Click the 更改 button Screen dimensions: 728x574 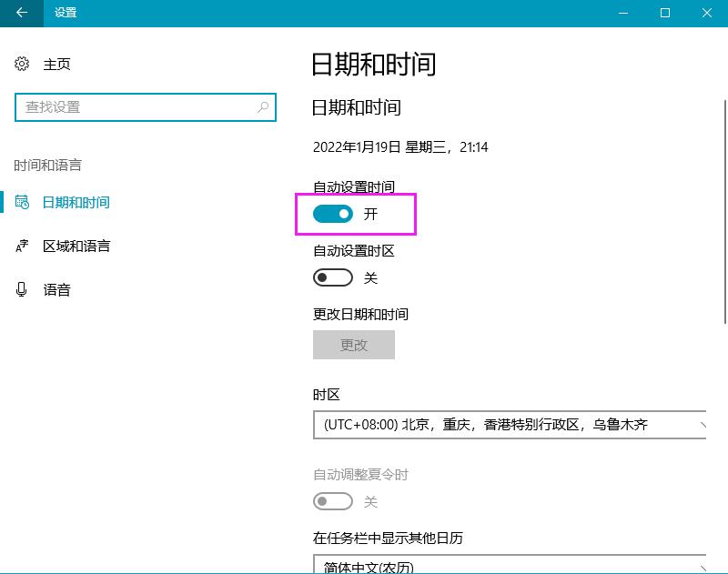354,345
